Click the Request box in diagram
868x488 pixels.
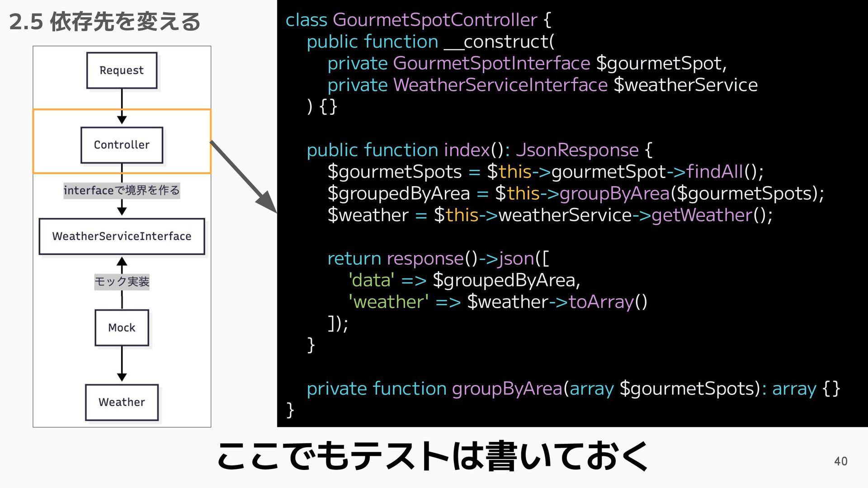122,70
